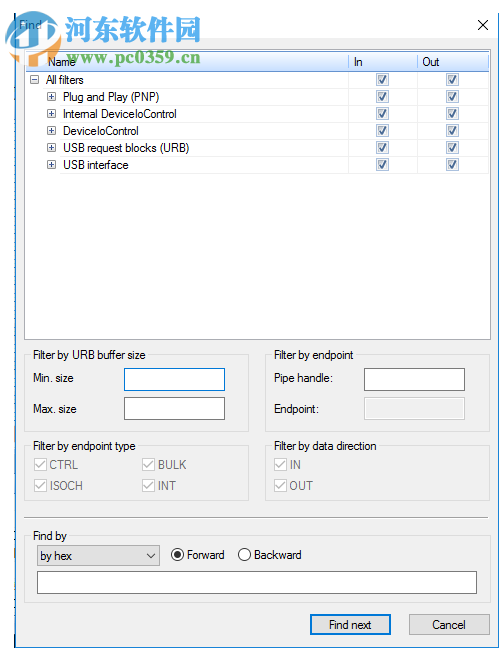Select the USB interface label
Image resolution: width=504 pixels, height=649 pixels.
click(96, 164)
